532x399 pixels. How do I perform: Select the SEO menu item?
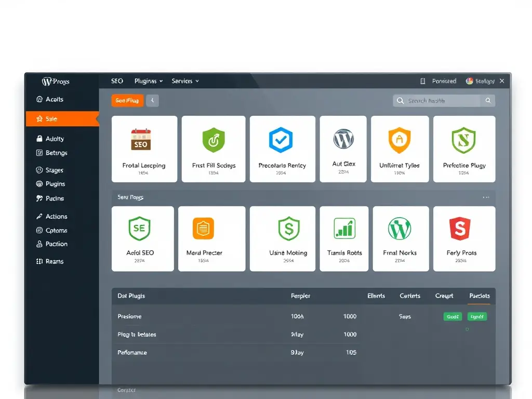pos(116,81)
